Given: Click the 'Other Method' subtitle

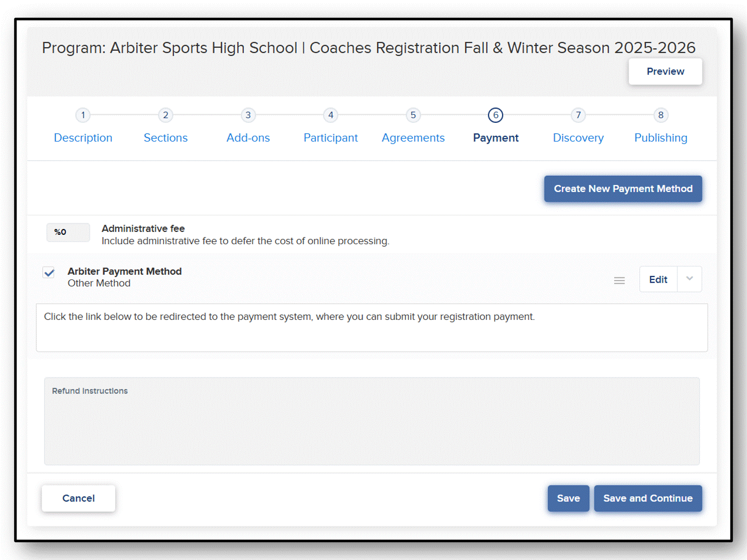Looking at the screenshot, I should point(99,283).
